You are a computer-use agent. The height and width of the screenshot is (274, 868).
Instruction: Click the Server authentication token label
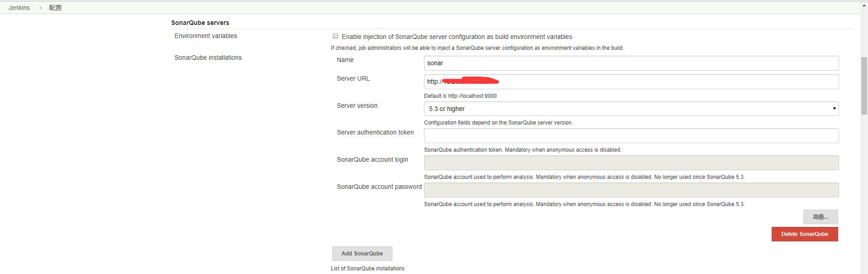point(375,132)
